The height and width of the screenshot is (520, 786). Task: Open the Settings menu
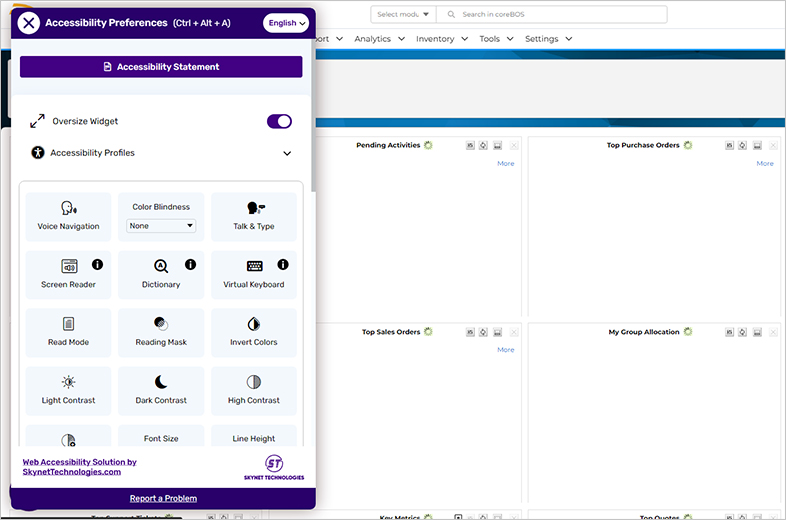pos(548,39)
